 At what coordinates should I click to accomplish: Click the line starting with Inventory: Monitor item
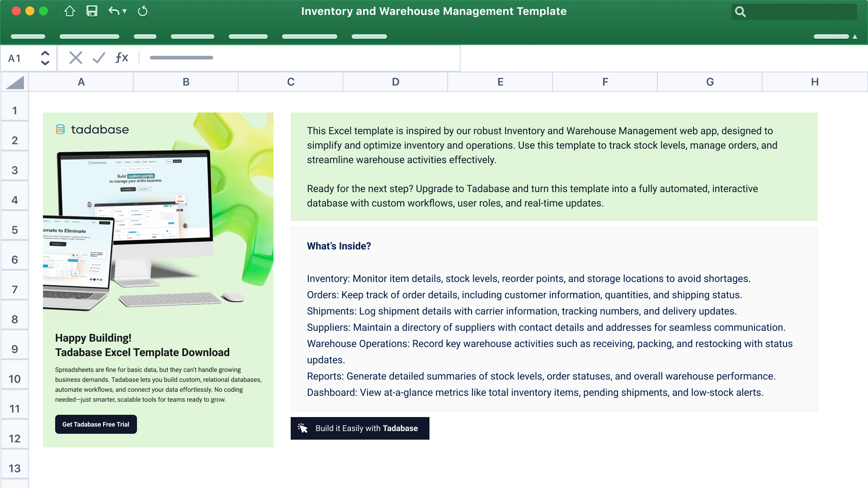528,279
